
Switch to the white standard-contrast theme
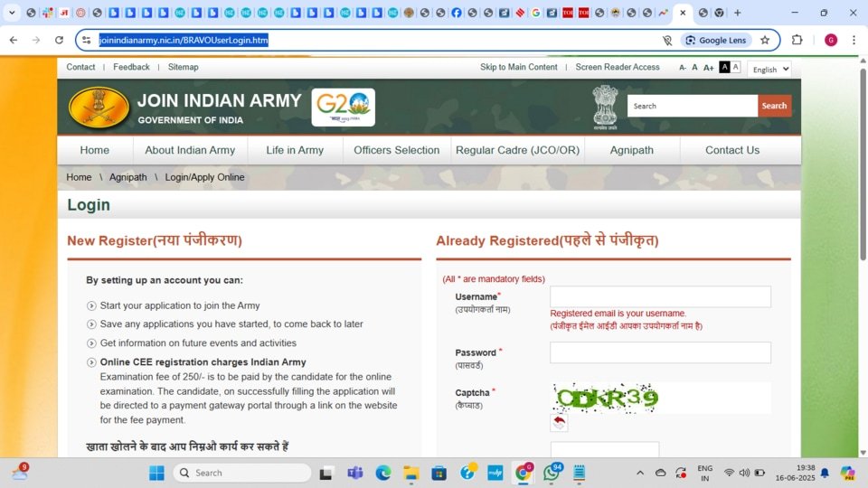(x=736, y=68)
